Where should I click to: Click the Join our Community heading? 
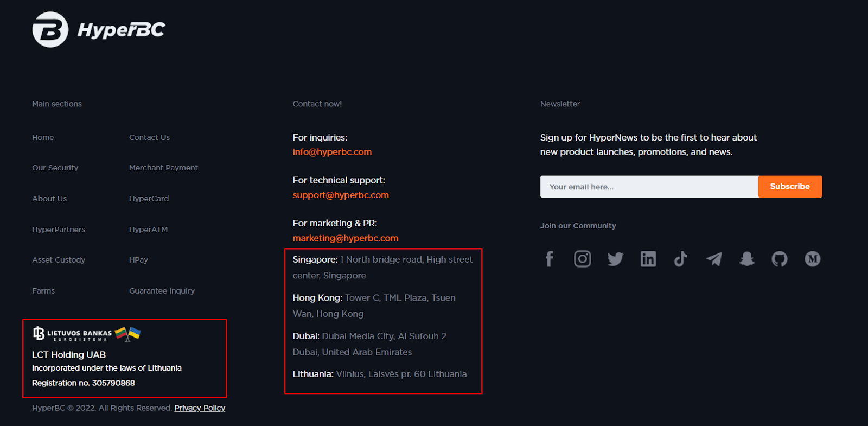point(578,226)
